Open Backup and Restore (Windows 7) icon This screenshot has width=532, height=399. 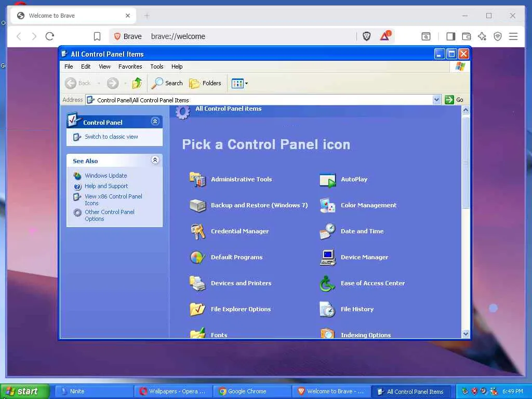click(197, 205)
